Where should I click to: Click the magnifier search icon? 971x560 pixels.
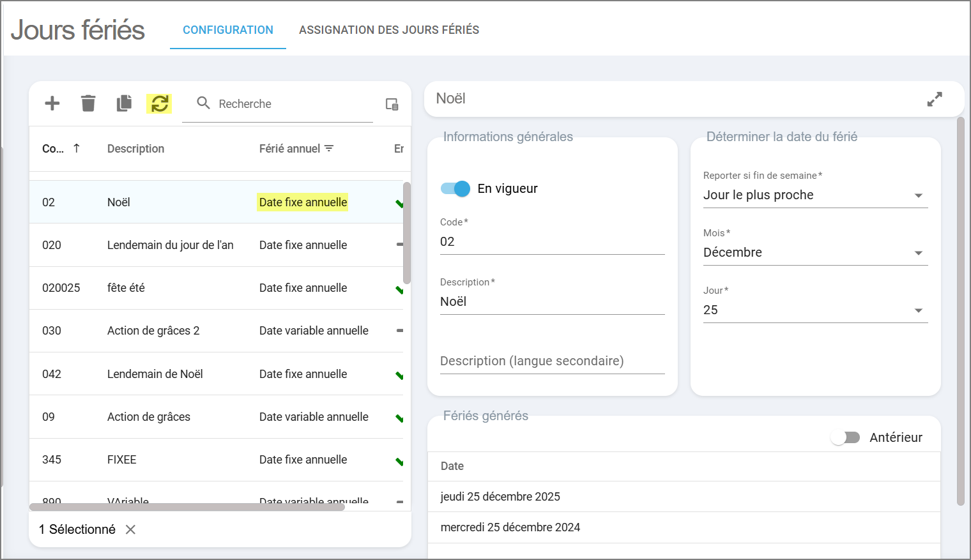point(203,103)
